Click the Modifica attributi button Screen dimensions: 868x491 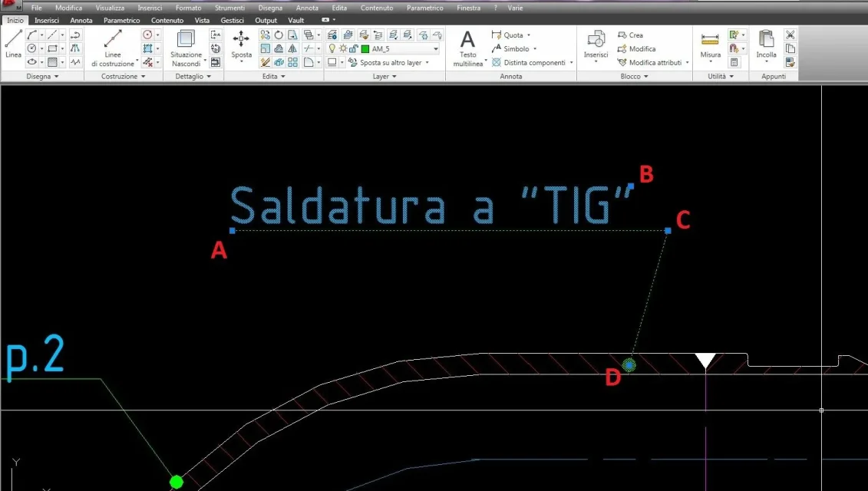649,63
